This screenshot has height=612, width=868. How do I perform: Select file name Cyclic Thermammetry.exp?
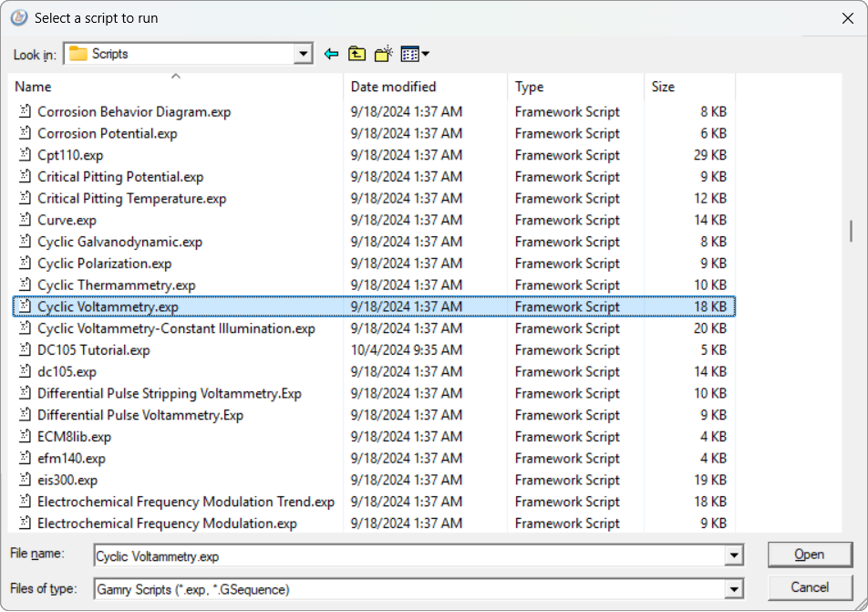click(x=117, y=285)
